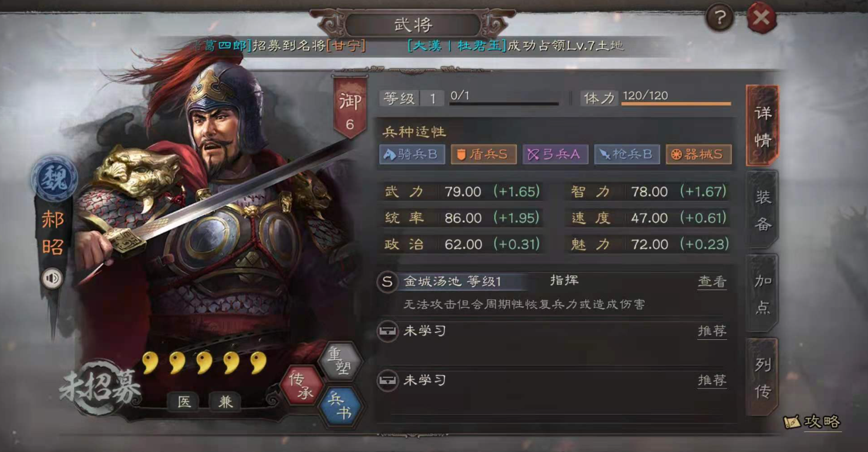
Task: Switch to the 详情 tab
Action: coord(762,126)
